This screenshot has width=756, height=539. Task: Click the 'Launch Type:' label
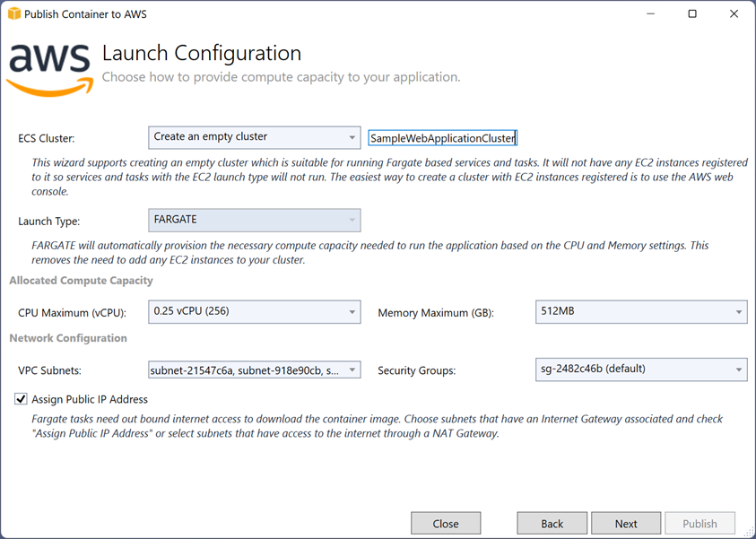pos(48,222)
